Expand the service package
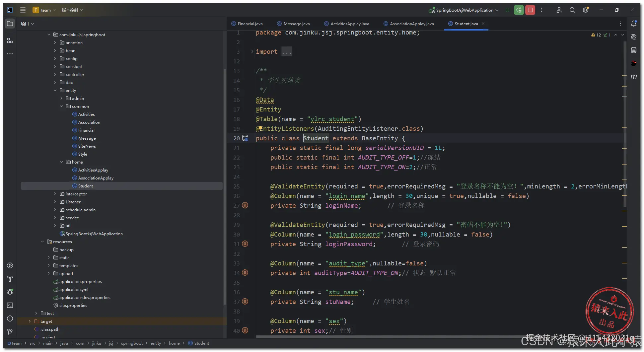Screen dimensions: 644x352 click(55, 218)
